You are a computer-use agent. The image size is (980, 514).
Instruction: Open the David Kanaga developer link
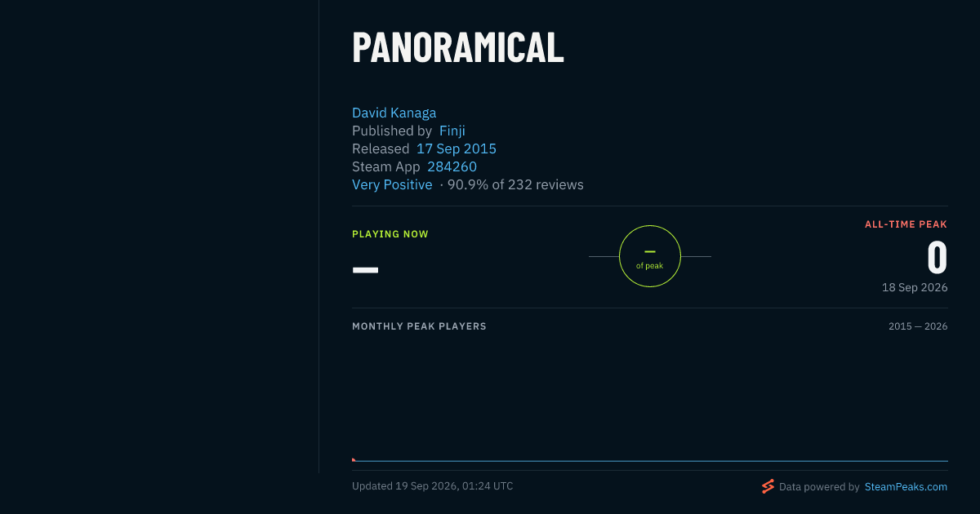coord(394,113)
